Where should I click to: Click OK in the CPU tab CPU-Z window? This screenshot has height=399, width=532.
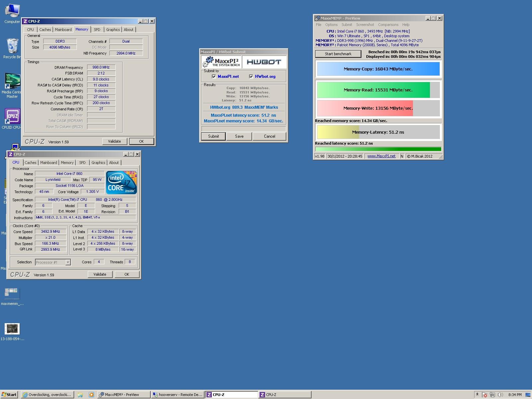[127, 274]
